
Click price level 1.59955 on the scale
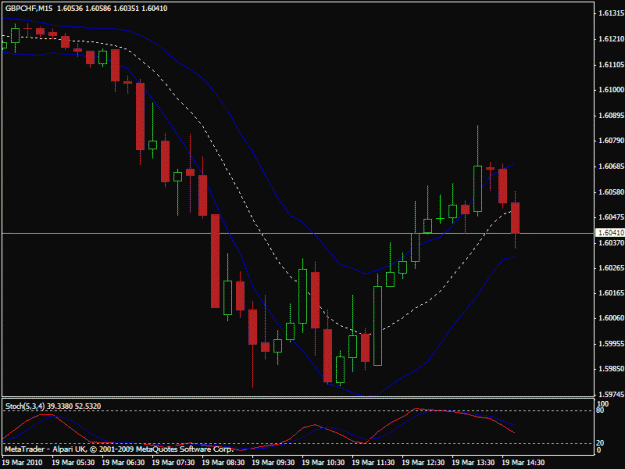tap(611, 343)
